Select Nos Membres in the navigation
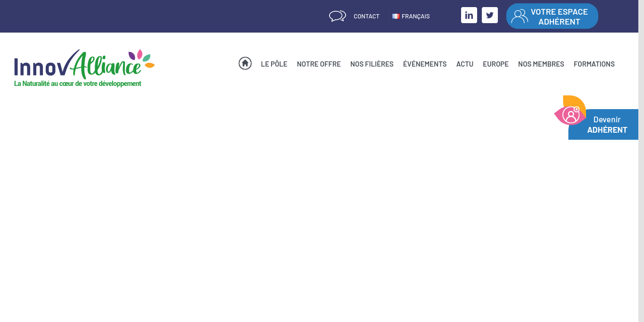The image size is (644, 322). (541, 64)
